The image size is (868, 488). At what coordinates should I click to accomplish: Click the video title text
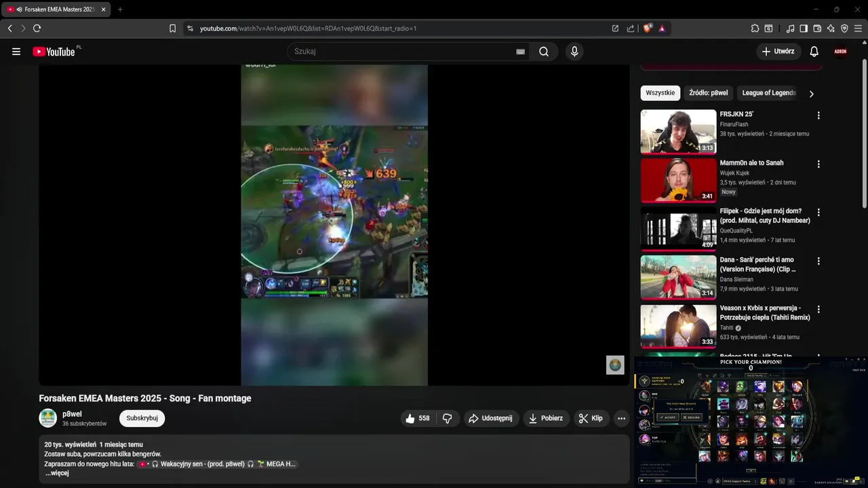(145, 399)
